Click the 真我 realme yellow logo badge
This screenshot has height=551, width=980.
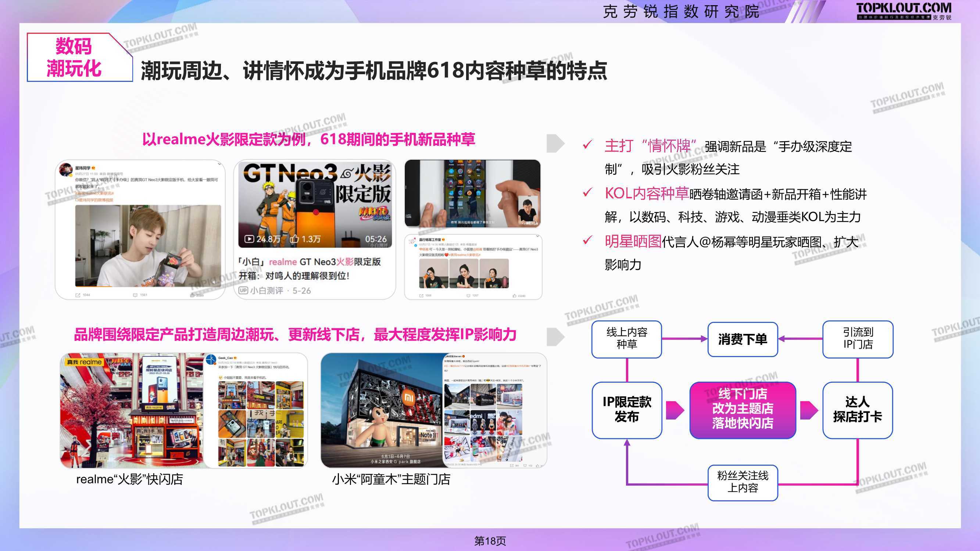click(84, 361)
